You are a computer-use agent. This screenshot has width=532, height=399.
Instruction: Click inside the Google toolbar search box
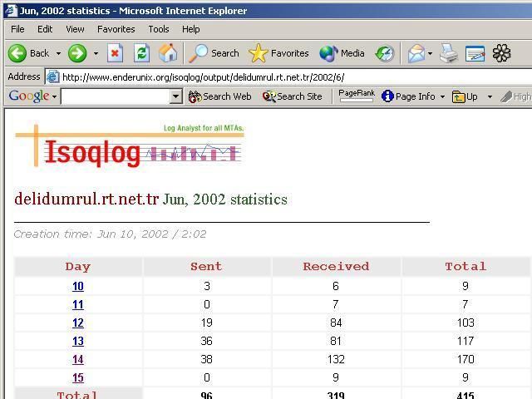pos(116,96)
